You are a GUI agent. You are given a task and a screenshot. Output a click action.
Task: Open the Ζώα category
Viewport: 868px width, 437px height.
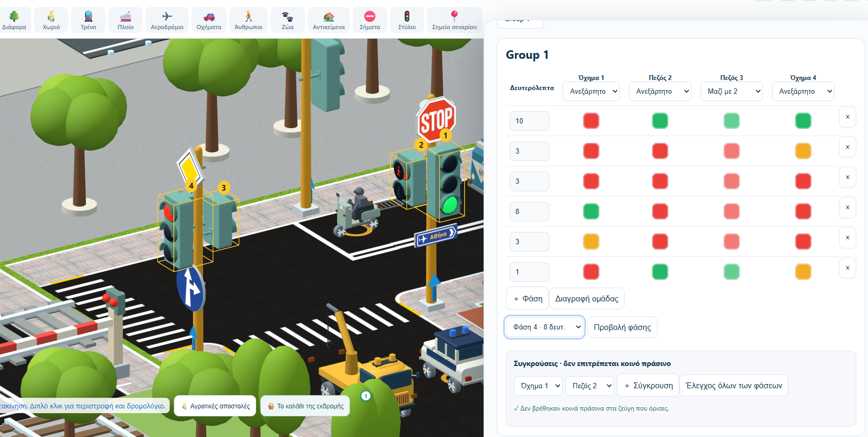pyautogui.click(x=288, y=20)
